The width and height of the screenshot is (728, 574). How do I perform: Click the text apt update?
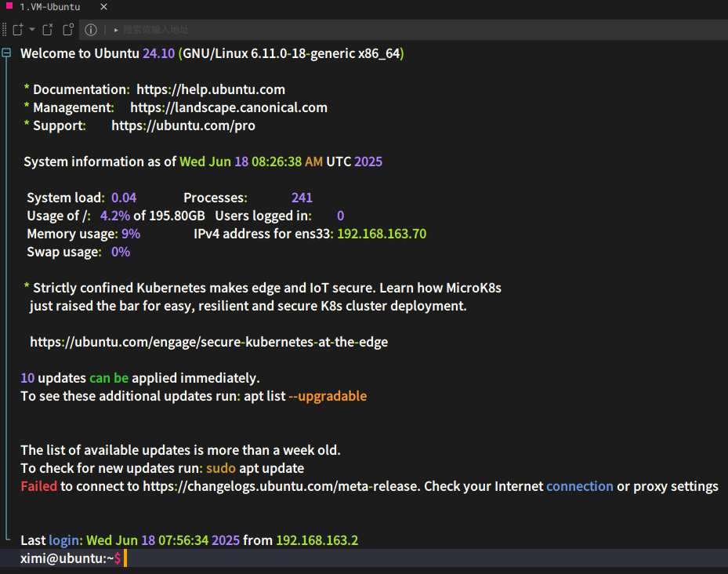pos(272,468)
